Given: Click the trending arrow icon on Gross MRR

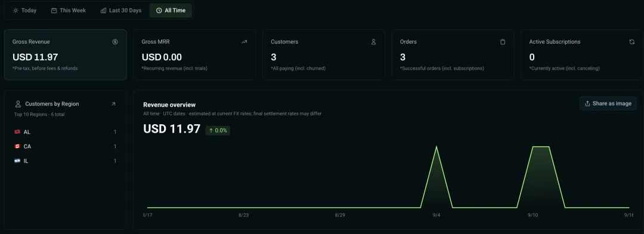Looking at the screenshot, I should click(244, 42).
